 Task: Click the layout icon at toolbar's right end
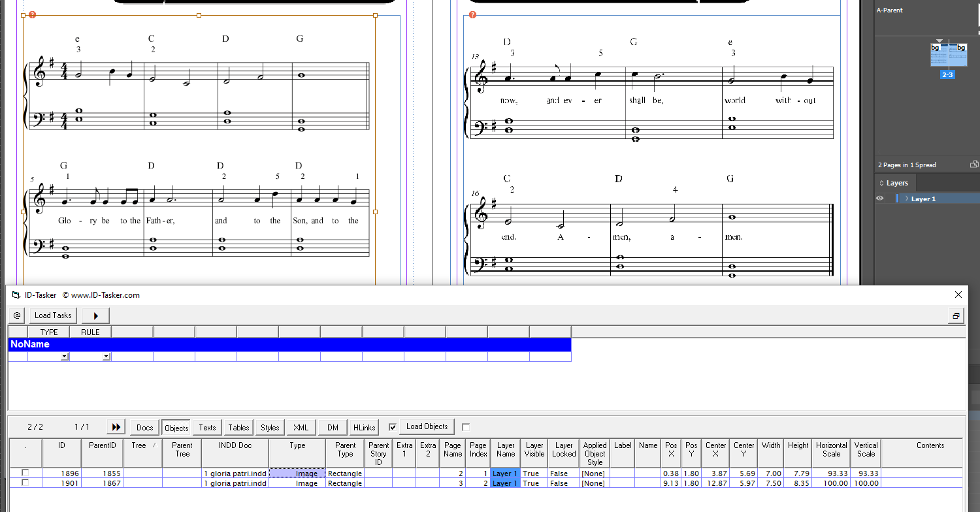(956, 315)
